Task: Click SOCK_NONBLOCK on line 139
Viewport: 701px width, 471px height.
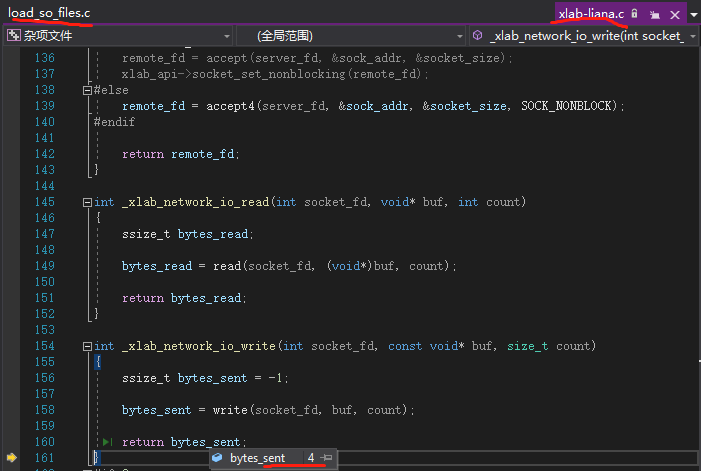Action: 566,106
